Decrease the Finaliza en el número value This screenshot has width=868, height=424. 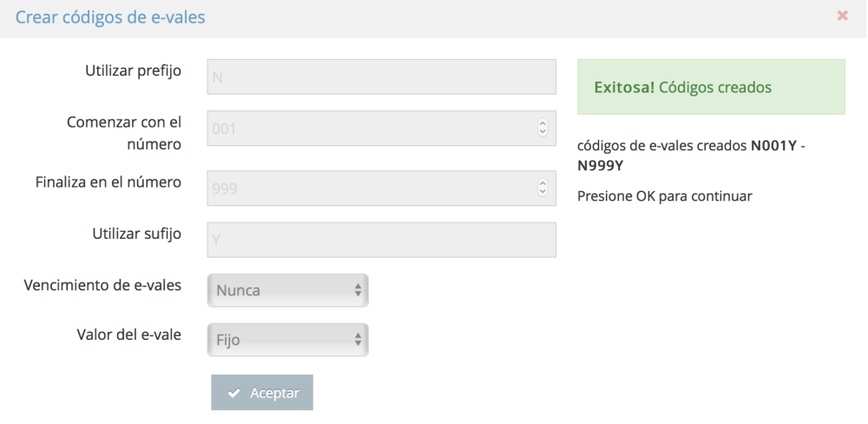tap(543, 192)
